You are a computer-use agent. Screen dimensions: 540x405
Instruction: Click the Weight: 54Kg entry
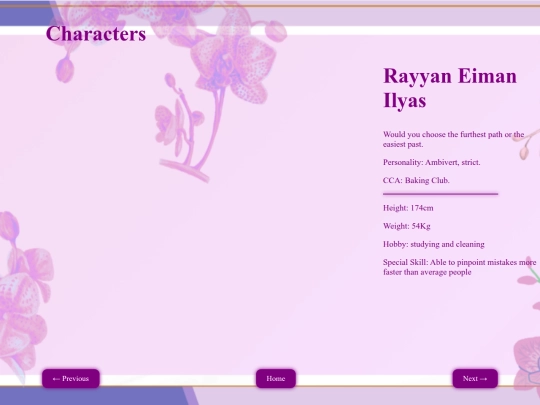click(407, 226)
